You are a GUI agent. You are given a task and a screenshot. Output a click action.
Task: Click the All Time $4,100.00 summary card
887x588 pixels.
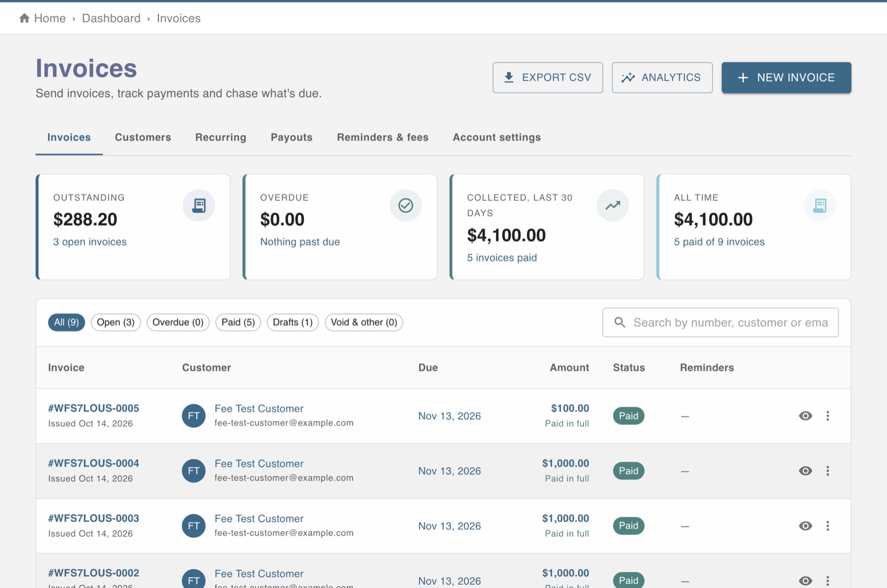coord(753,227)
